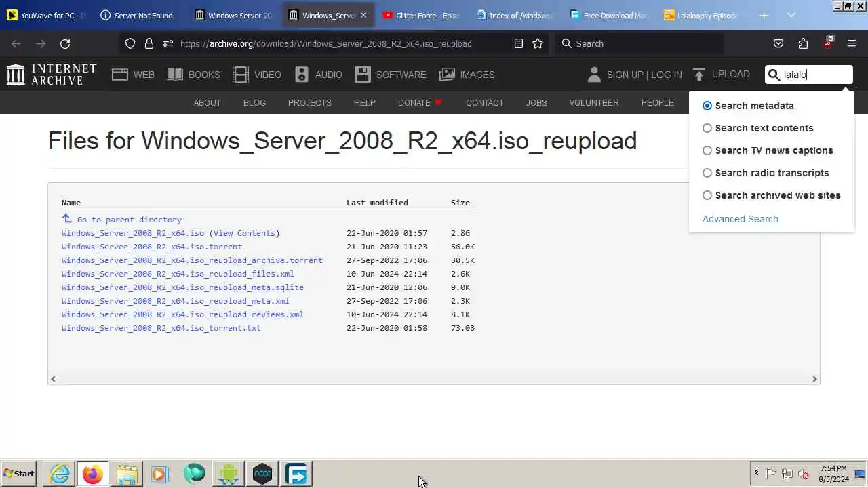
Task: Click the UPLOAD arrow icon
Action: pyautogui.click(x=699, y=75)
